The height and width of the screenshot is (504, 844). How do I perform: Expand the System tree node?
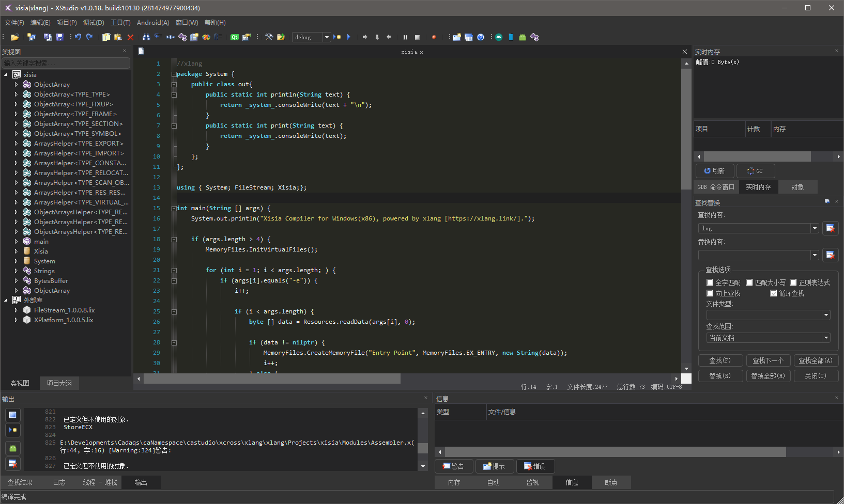[16, 261]
